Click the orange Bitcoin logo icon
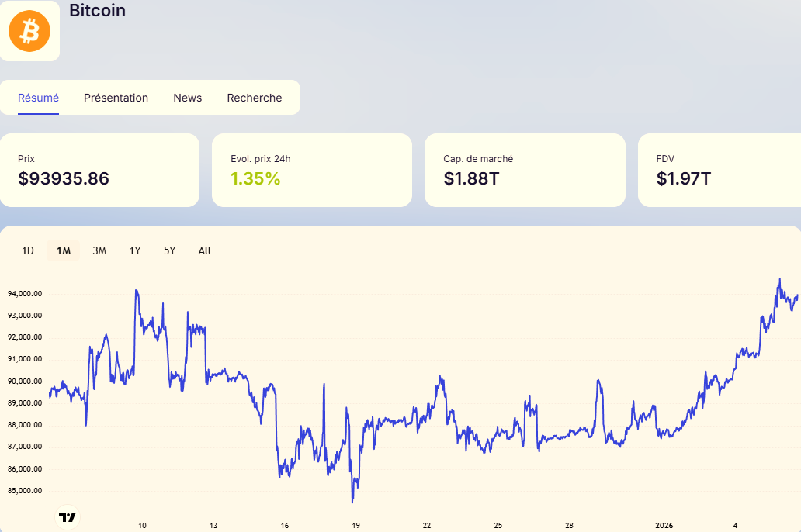Image resolution: width=801 pixels, height=532 pixels. click(x=29, y=31)
